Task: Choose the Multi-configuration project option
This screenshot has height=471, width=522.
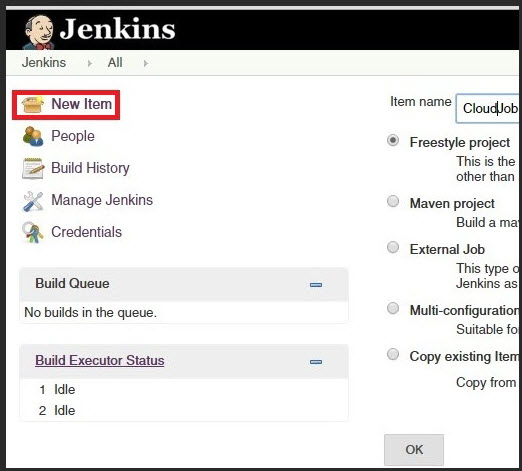Action: coord(393,308)
